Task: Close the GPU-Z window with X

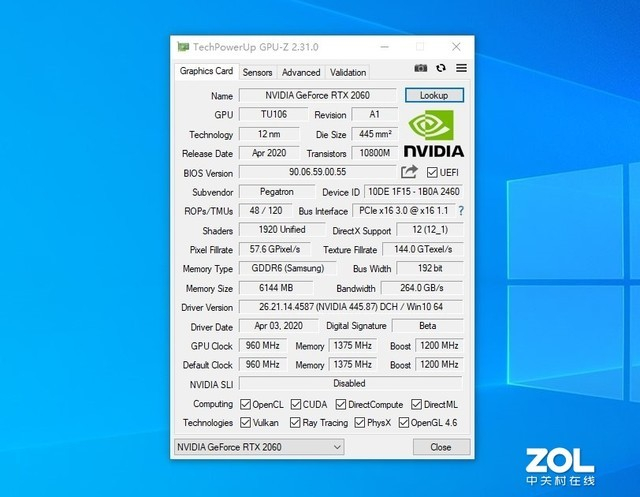Action: pos(456,47)
